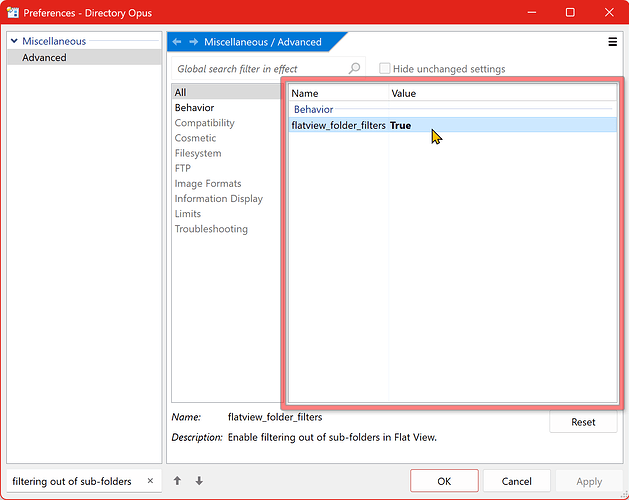Clear the preferences search text
Image resolution: width=629 pixels, height=500 pixels.
[x=150, y=480]
